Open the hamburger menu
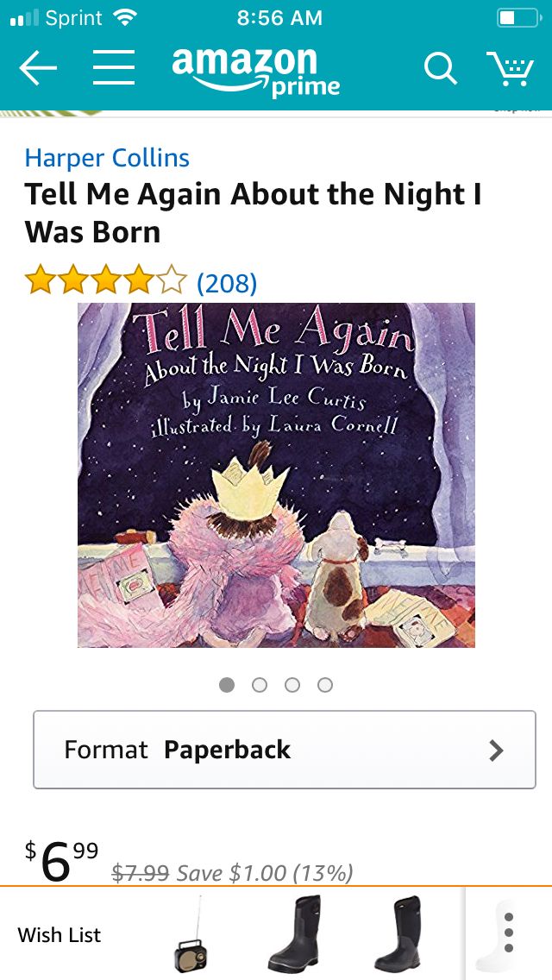 coord(114,67)
